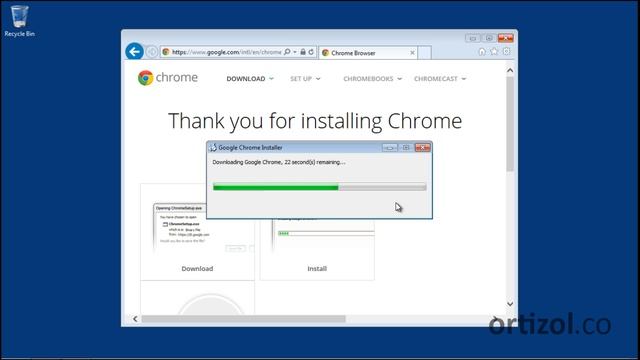This screenshot has width=640, height=360.
Task: Expand the SET UP menu
Action: 305,79
